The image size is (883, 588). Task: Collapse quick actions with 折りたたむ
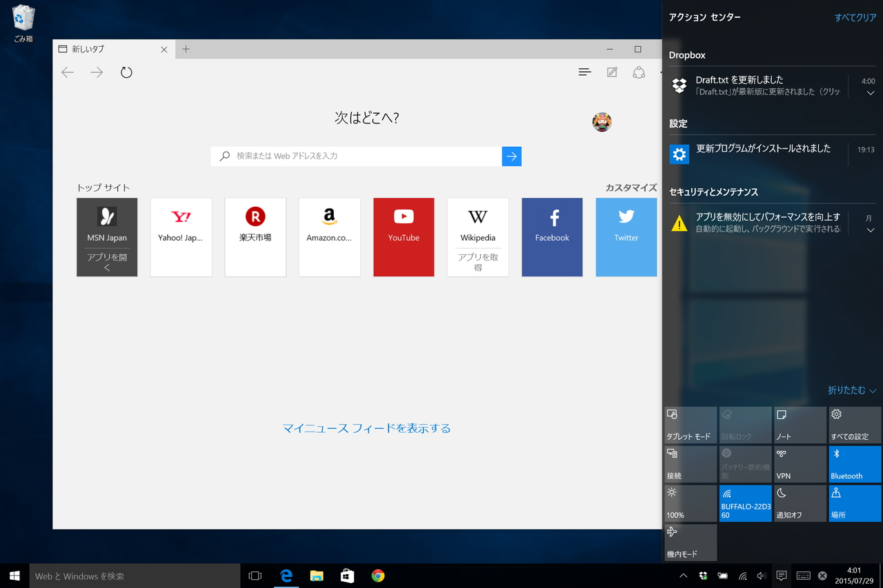pos(851,390)
